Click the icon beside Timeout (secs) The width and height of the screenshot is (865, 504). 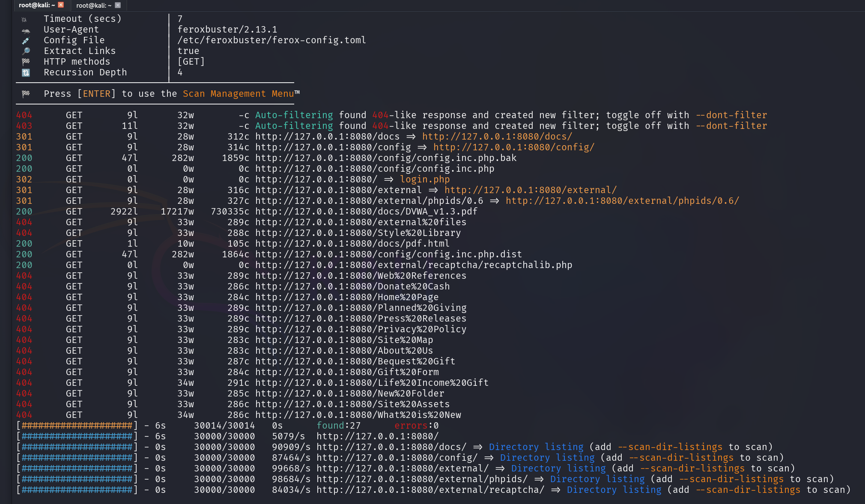[24, 19]
